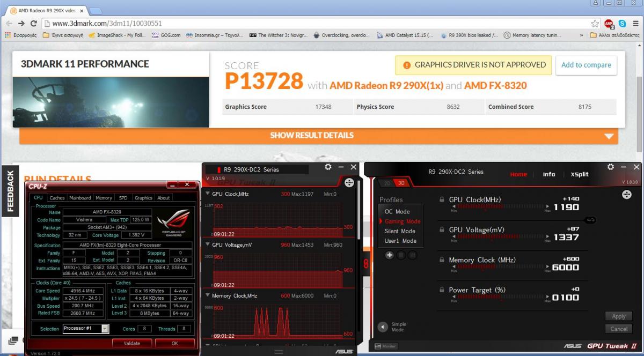
Task: Click OK in the CPU-Z window
Action: tap(175, 343)
